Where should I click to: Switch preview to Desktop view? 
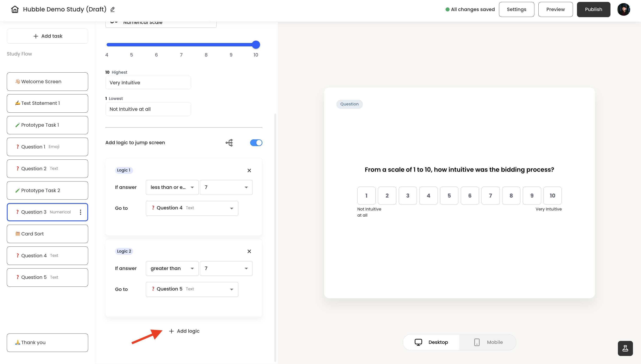point(431,342)
